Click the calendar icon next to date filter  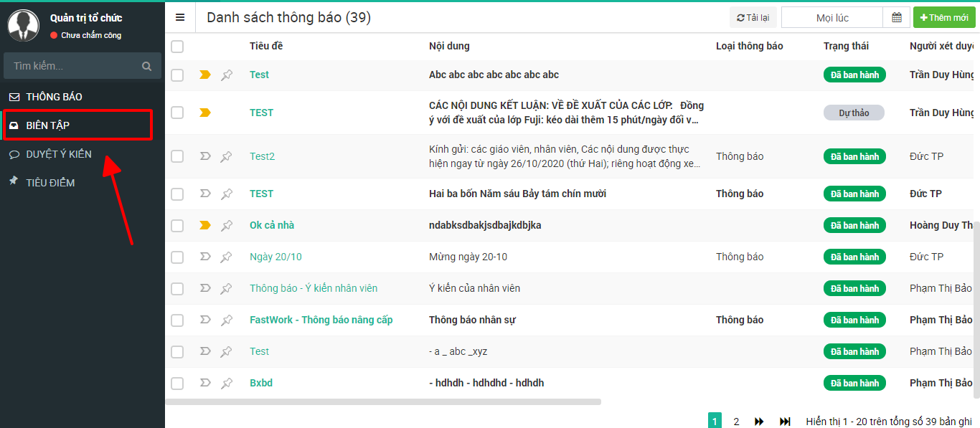tap(896, 18)
